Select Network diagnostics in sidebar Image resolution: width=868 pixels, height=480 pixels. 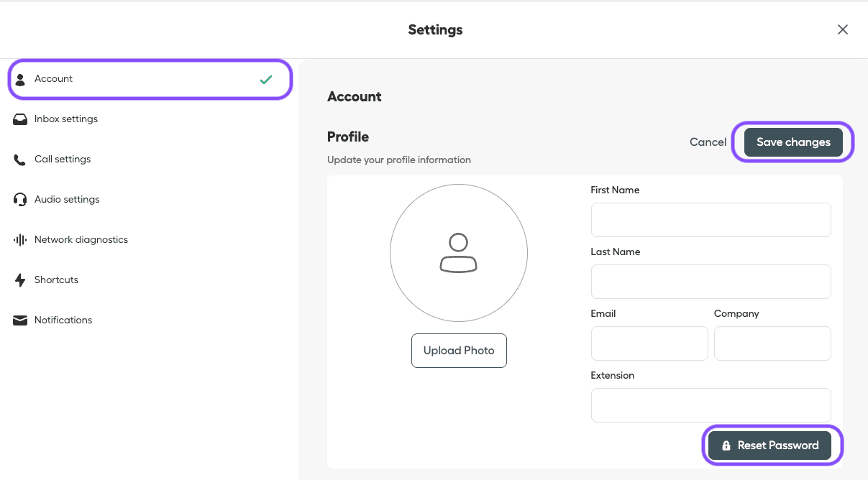coord(81,240)
